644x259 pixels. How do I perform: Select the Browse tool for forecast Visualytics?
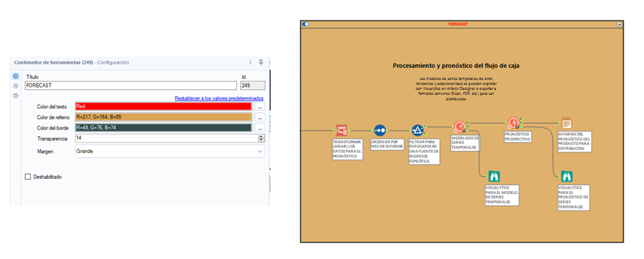coord(567,177)
